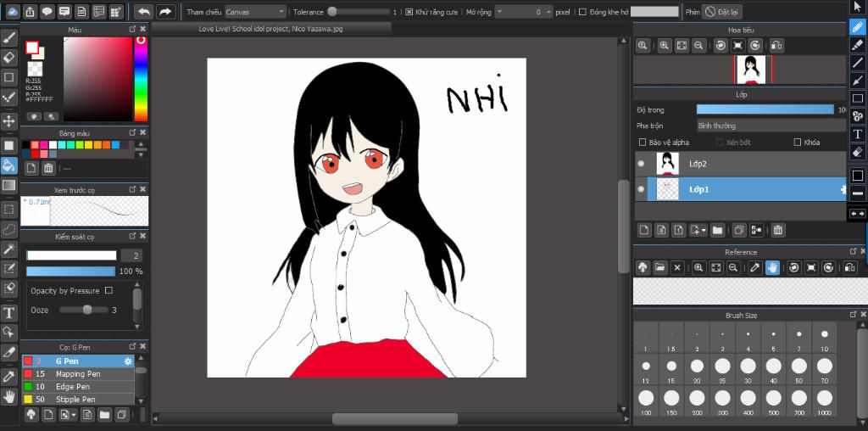
Task: Select the Stipple Pen brush
Action: pyautogui.click(x=78, y=400)
